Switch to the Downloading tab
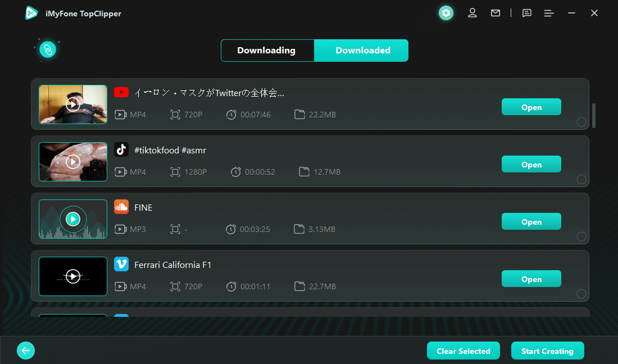The image size is (618, 364). [266, 51]
